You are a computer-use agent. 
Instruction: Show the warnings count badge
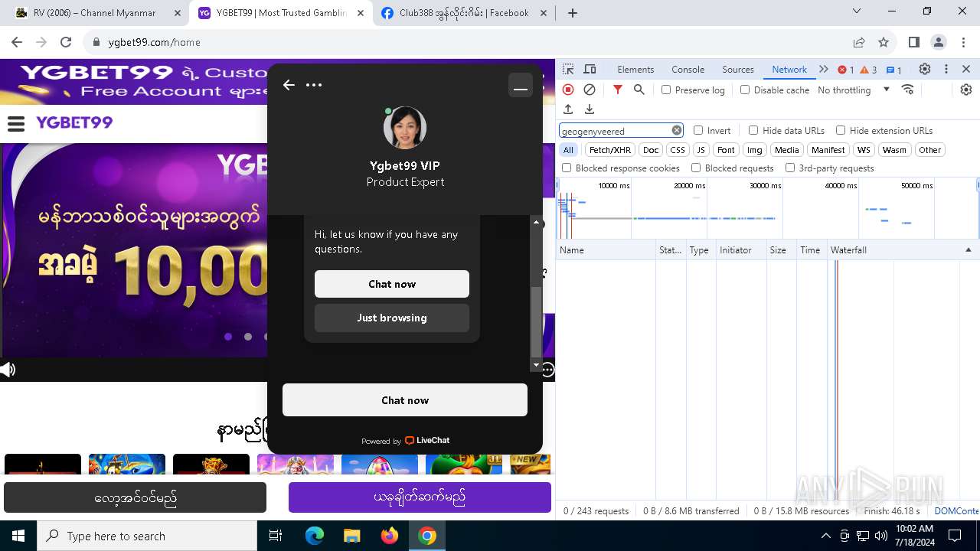pyautogui.click(x=868, y=70)
